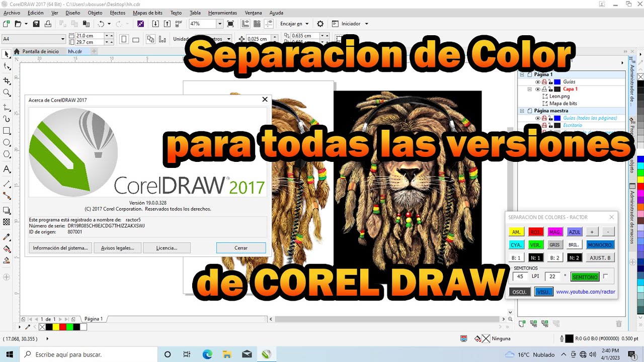
Task: Collapse the Página 1 tree node
Action: tap(523, 74)
